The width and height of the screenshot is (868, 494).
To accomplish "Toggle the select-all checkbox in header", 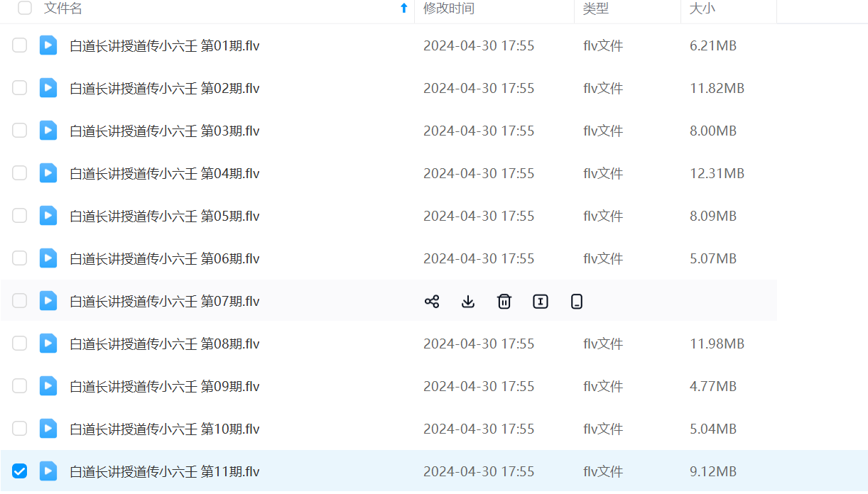I will pos(25,9).
